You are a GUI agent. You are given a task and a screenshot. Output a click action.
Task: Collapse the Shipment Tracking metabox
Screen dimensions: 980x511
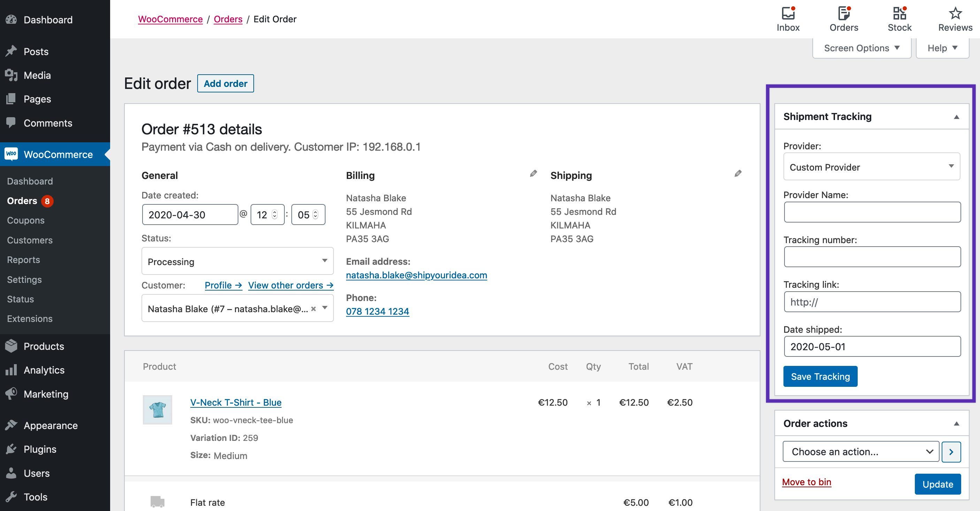tap(956, 117)
